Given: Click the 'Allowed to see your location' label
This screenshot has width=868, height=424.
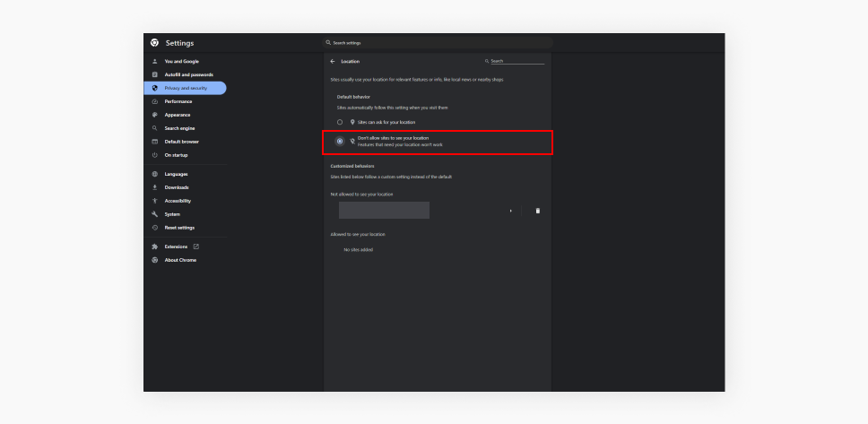Looking at the screenshot, I should (358, 234).
